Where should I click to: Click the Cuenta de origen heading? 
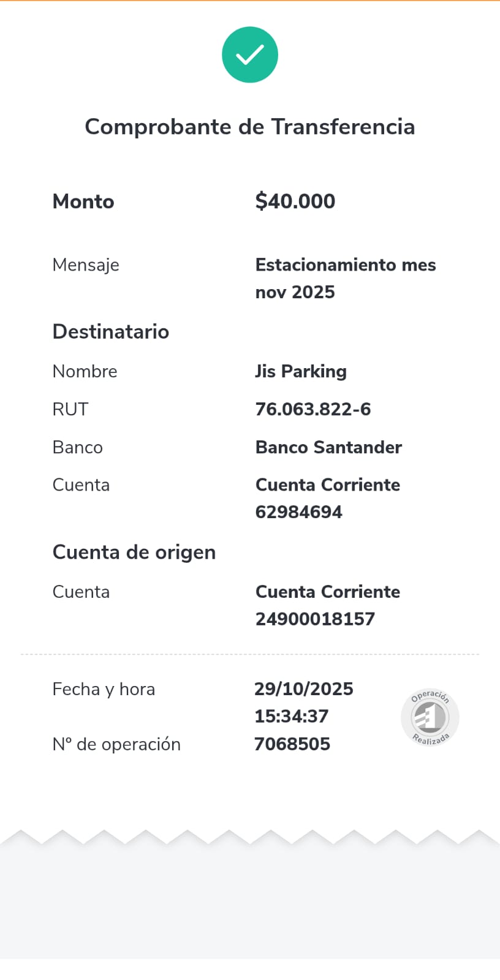(134, 552)
